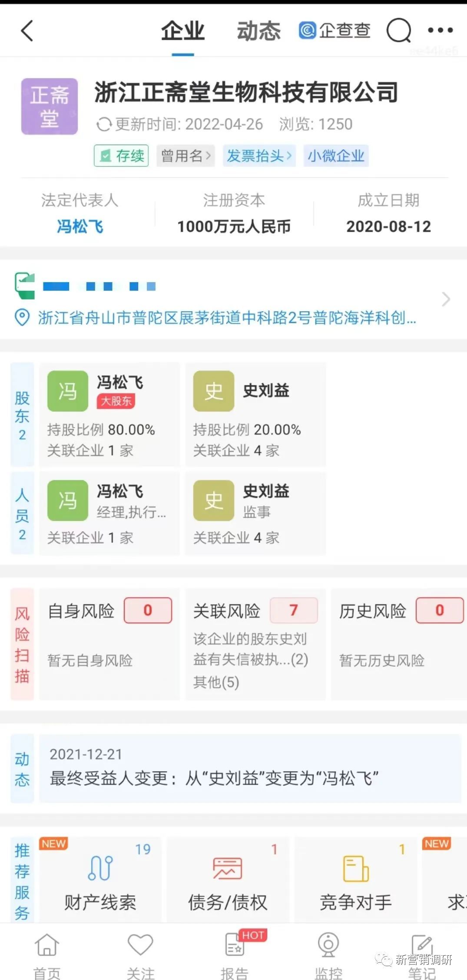Tap the 关注 heart icon

[x=140, y=948]
